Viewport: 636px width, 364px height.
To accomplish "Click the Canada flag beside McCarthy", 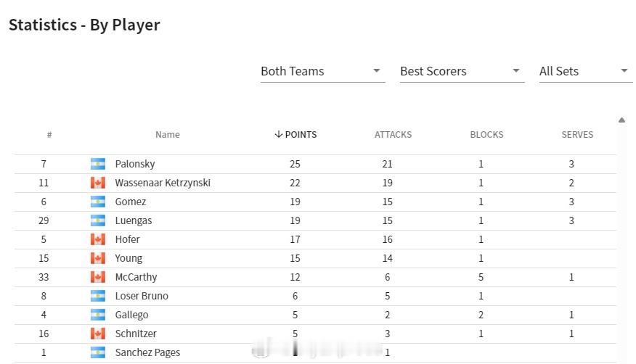I will coord(98,277).
